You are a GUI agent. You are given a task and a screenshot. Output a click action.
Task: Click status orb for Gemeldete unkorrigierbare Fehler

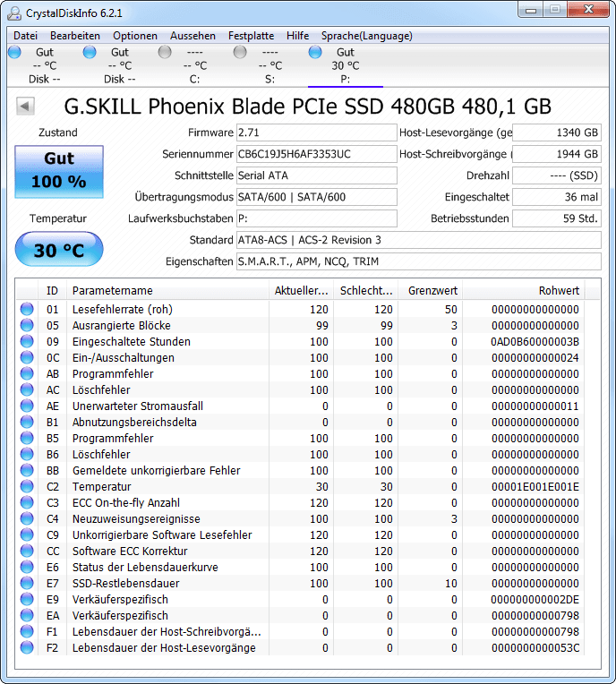(27, 470)
